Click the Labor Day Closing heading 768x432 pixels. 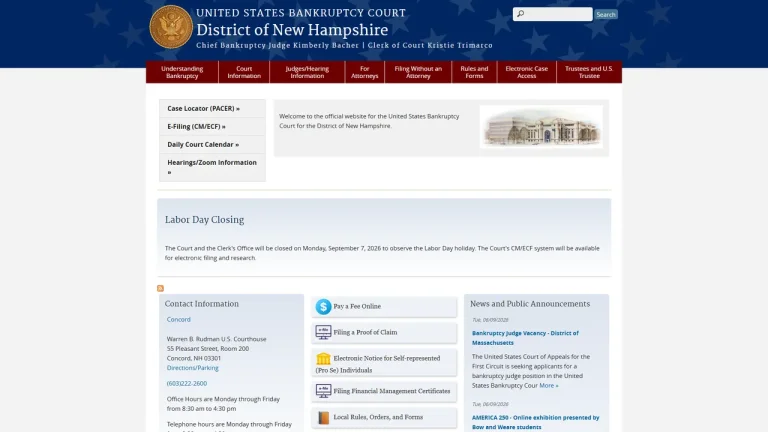pyautogui.click(x=204, y=220)
